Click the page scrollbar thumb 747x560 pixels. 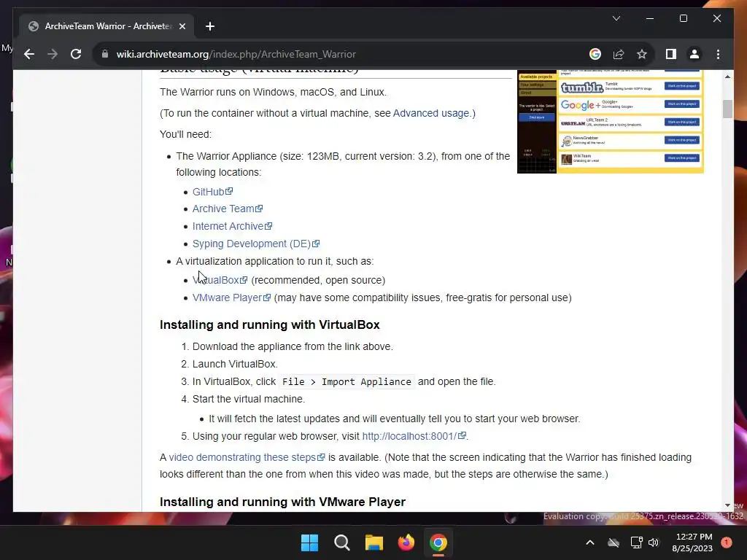(727, 109)
